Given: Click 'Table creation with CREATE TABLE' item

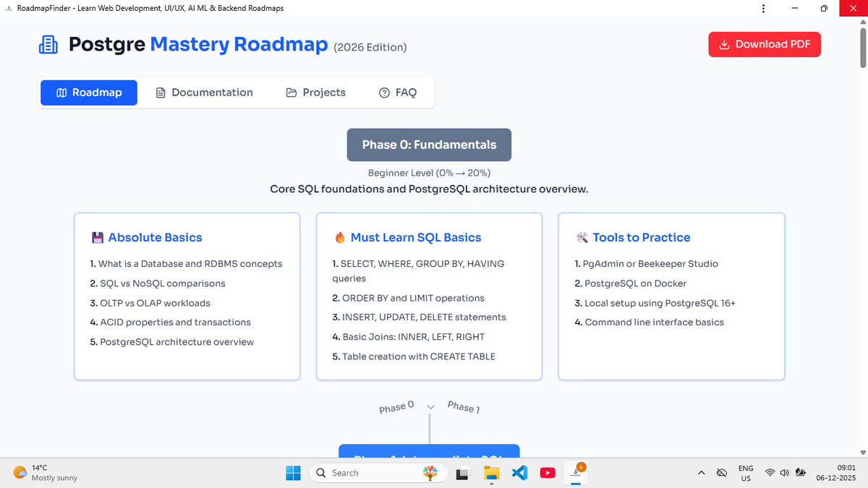Looking at the screenshot, I should click(414, 356).
